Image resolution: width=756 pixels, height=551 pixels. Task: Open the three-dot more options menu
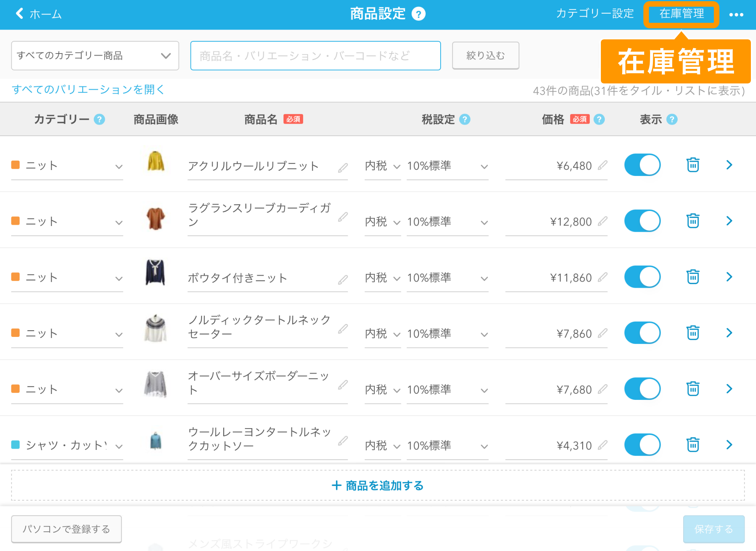(x=736, y=15)
